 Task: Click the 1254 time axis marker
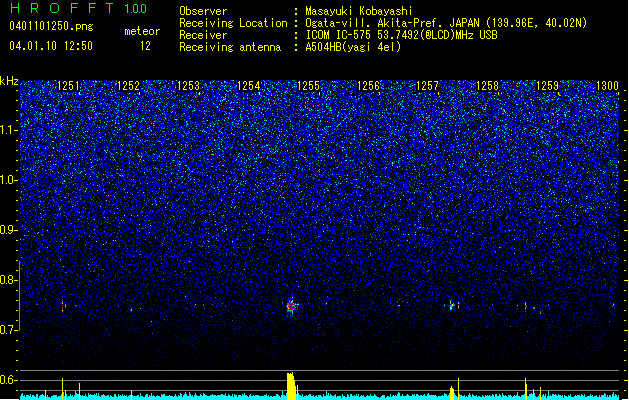[248, 85]
